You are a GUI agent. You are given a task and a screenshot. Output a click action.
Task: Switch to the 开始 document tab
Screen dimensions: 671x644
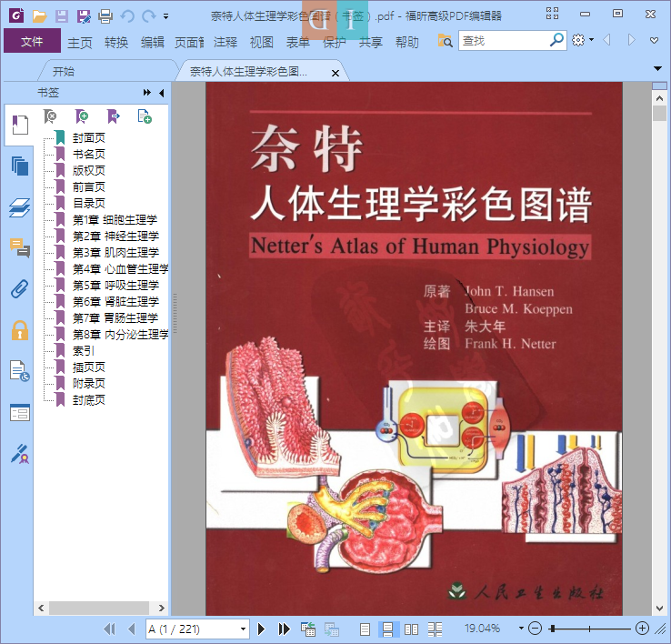point(64,71)
